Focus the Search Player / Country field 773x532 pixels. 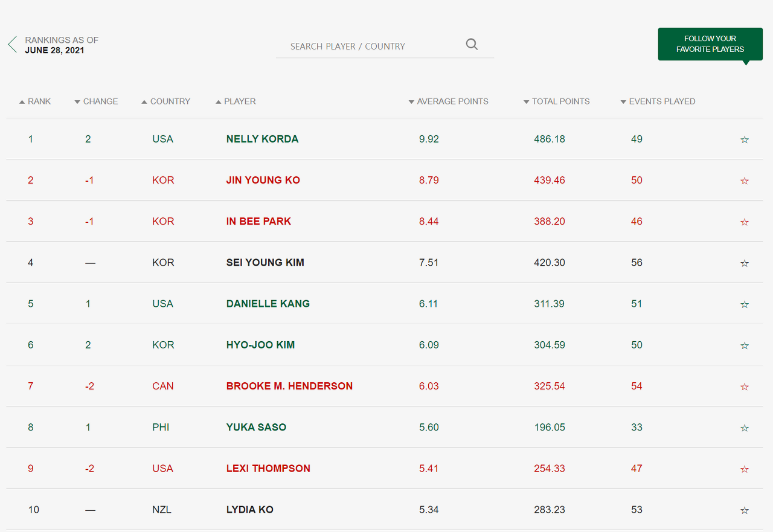(368, 46)
